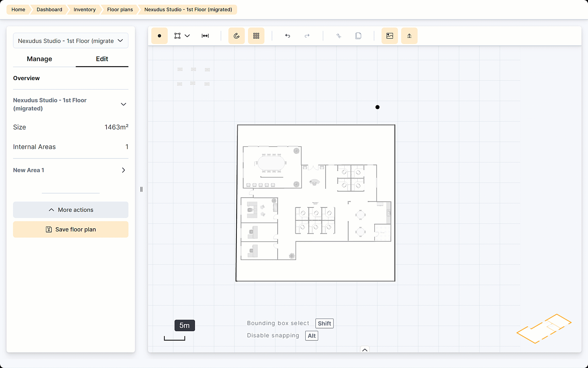
Task: Open the shape tool dropdown arrow
Action: pyautogui.click(x=187, y=36)
